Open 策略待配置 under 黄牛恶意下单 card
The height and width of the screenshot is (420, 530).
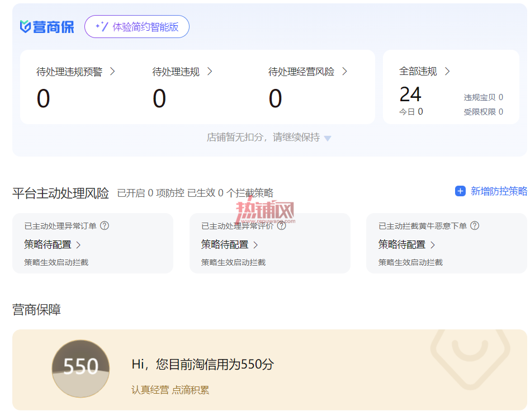[x=406, y=244]
